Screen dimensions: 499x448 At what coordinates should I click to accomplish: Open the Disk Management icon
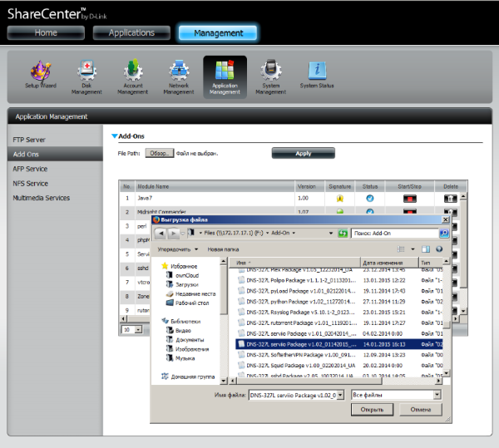86,77
